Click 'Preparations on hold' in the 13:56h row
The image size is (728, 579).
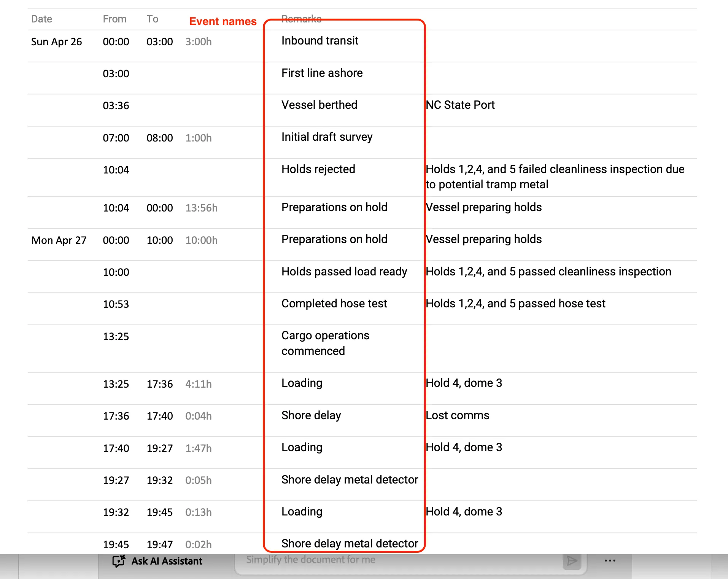334,207
